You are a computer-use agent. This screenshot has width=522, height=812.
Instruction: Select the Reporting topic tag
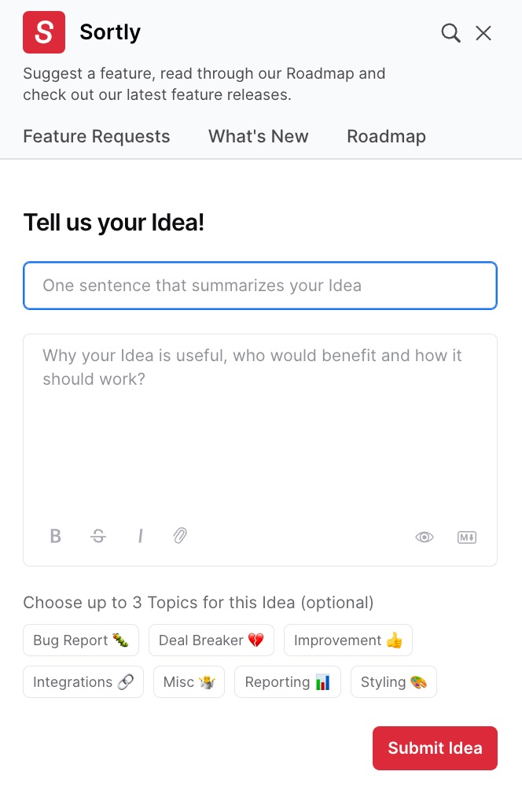(x=288, y=682)
